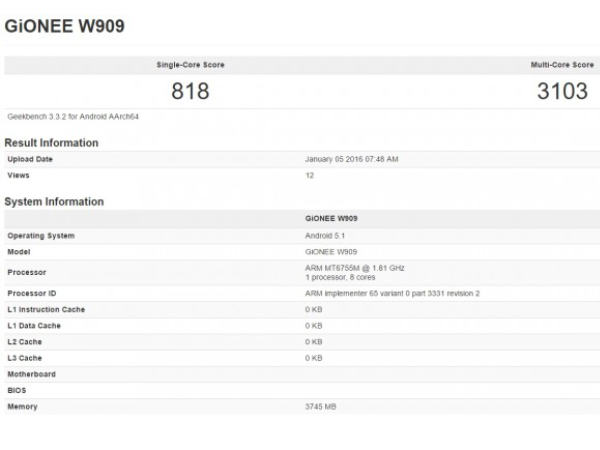
Task: Click the Upload Date label
Action: pyautogui.click(x=30, y=159)
